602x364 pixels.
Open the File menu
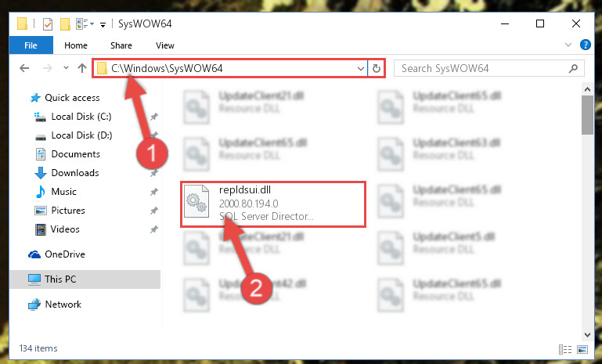(x=31, y=45)
